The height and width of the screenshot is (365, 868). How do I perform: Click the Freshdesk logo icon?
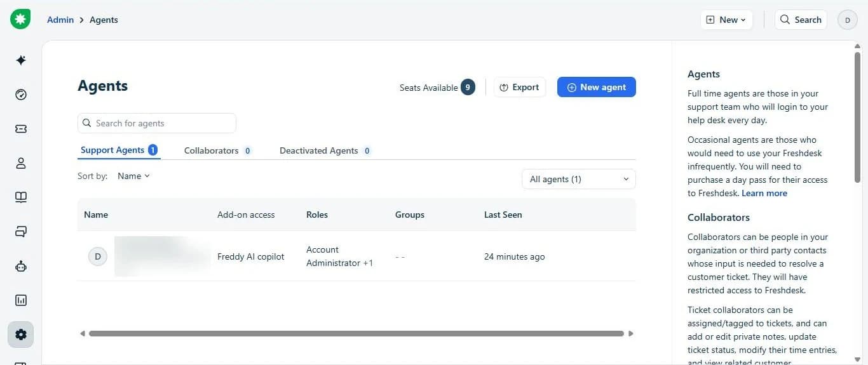(20, 20)
